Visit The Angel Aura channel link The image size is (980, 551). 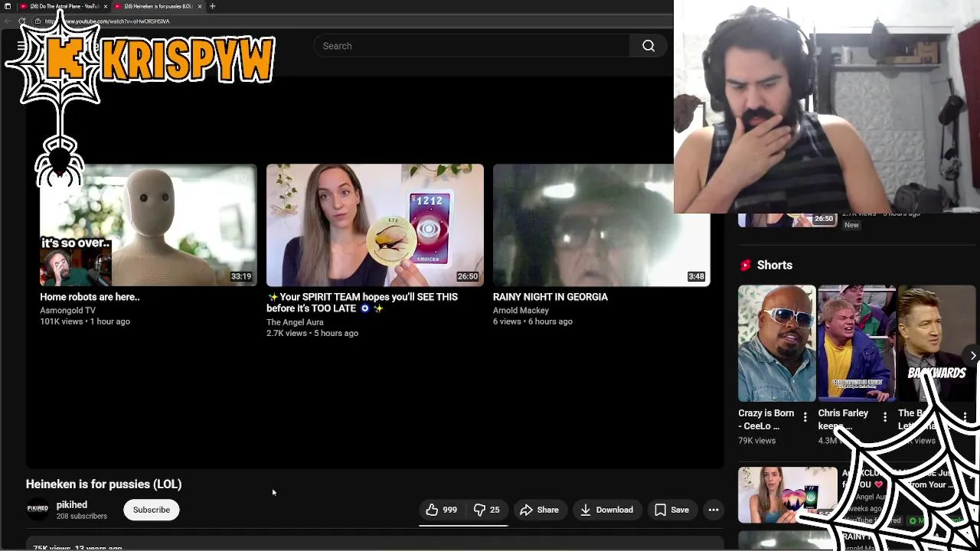(295, 322)
